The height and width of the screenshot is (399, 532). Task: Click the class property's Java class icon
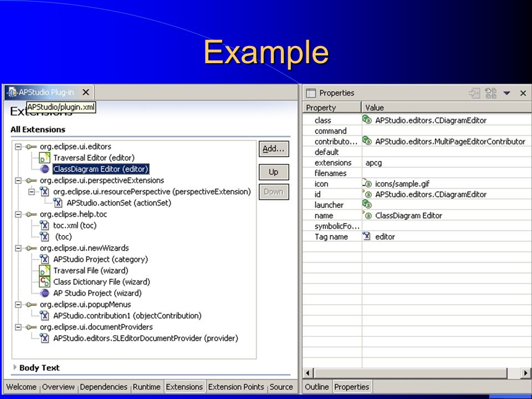[367, 120]
